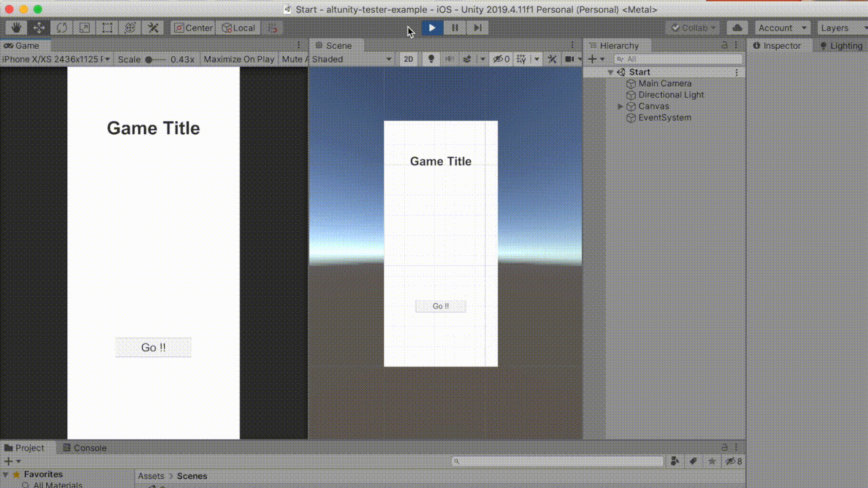The height and width of the screenshot is (488, 868).
Task: Switch to the Lighting tab
Action: 841,45
